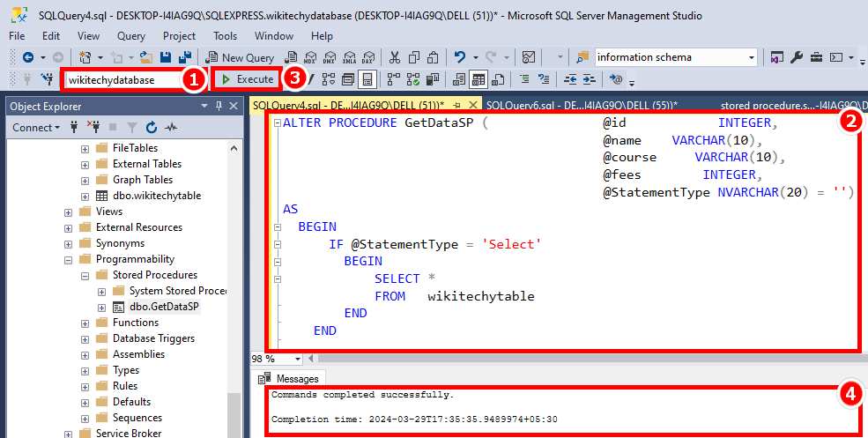The image size is (868, 438).
Task: Click the Connect button in Object Explorer
Action: pos(35,127)
